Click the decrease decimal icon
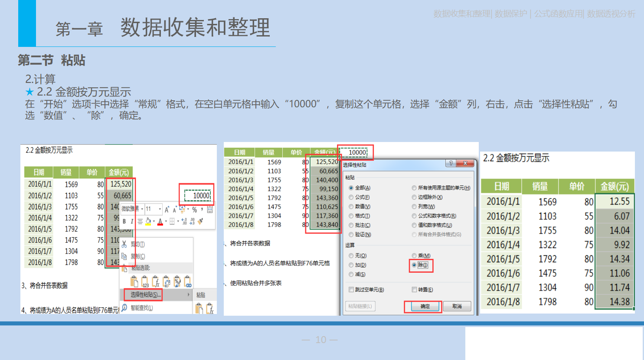 [192, 221]
